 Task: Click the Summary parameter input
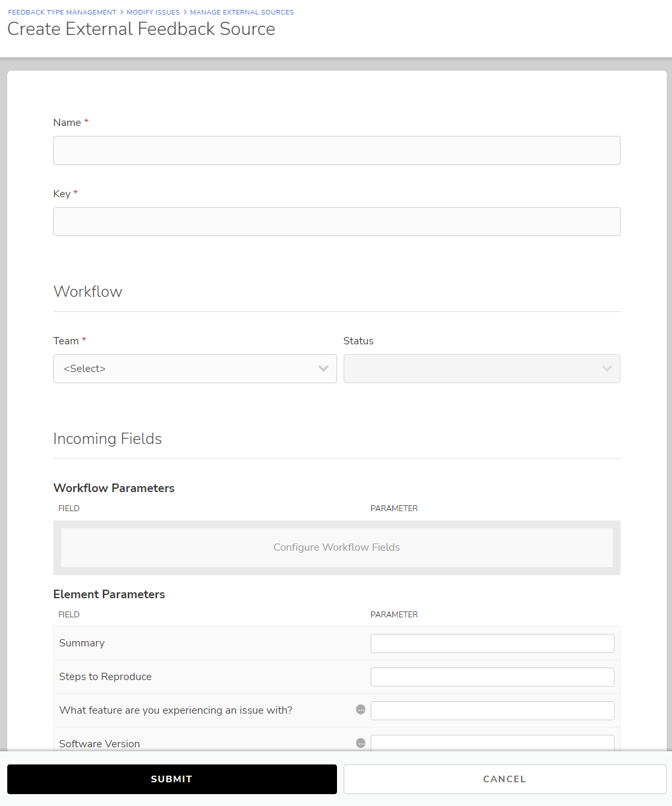point(492,643)
